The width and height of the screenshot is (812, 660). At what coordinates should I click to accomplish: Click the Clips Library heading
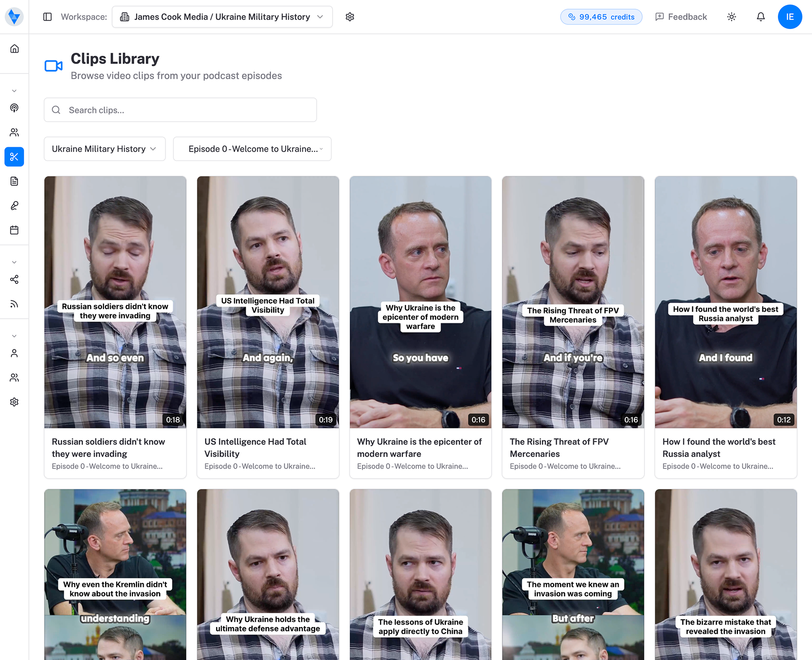point(115,59)
